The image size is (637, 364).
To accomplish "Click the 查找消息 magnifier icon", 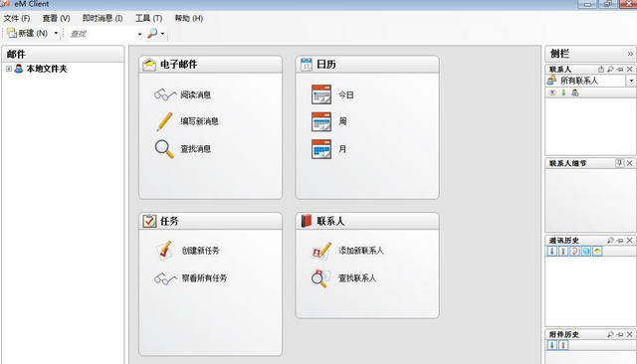I will tap(164, 149).
